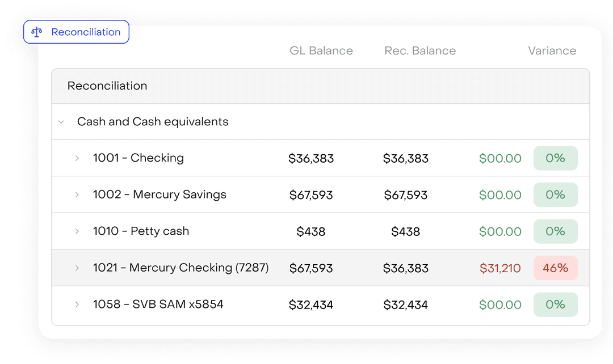Open the Reconciliation tab label
This screenshot has height=364, width=613.
86,32
